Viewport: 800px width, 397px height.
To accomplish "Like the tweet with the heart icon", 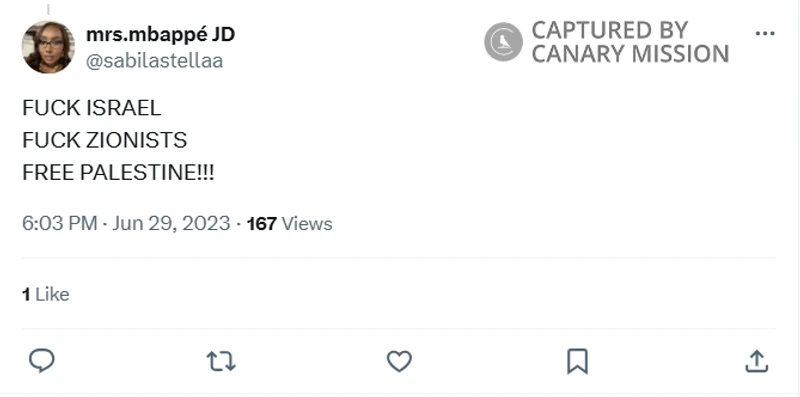I will (x=399, y=361).
